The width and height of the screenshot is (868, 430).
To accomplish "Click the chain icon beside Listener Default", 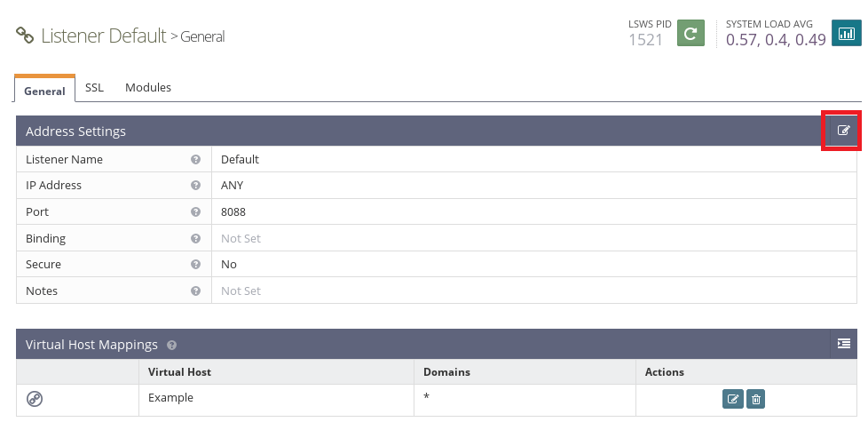I will [x=25, y=36].
